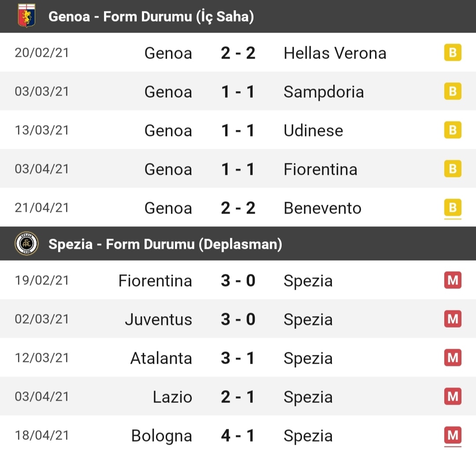Image resolution: width=476 pixels, height=450 pixels.
Task: Click the red M badge for Juventus match
Action: (x=453, y=319)
